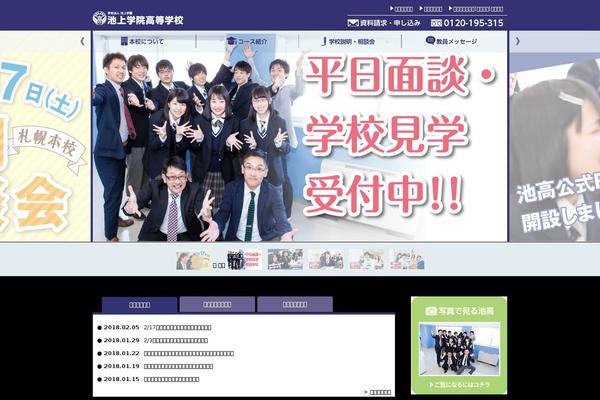Click the free-dial phone icon next to 0120-195-315
600x400 pixels.
(x=436, y=23)
